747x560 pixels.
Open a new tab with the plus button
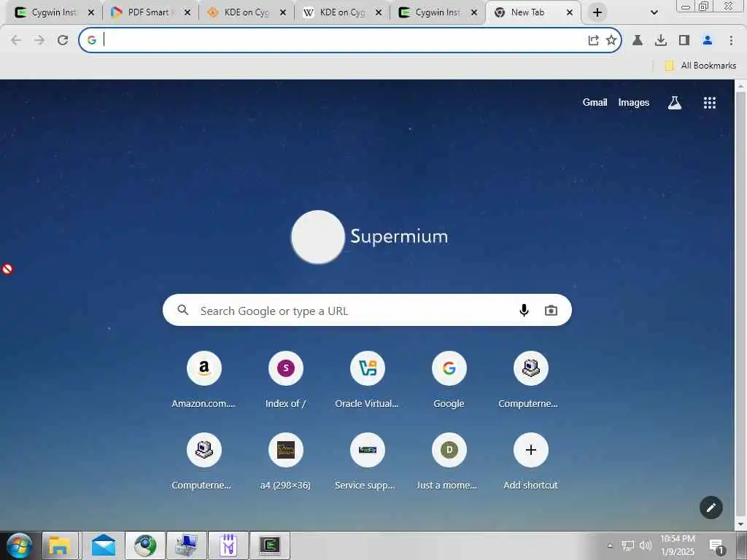(x=597, y=13)
